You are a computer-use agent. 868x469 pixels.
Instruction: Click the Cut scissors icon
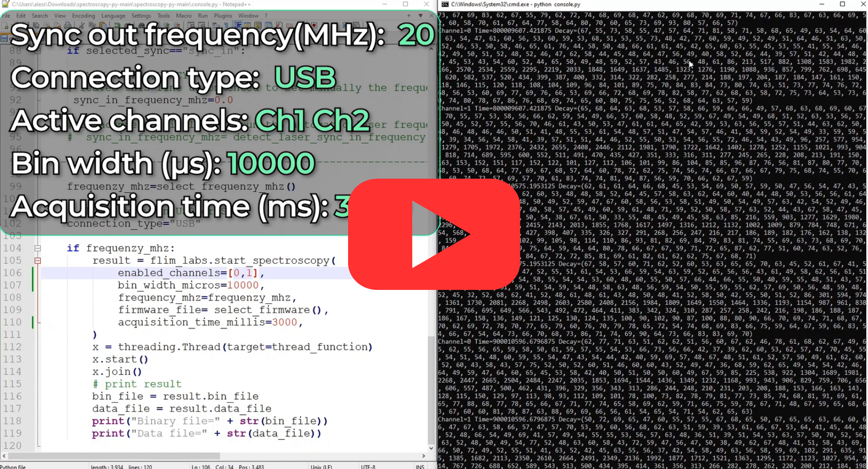81,26
